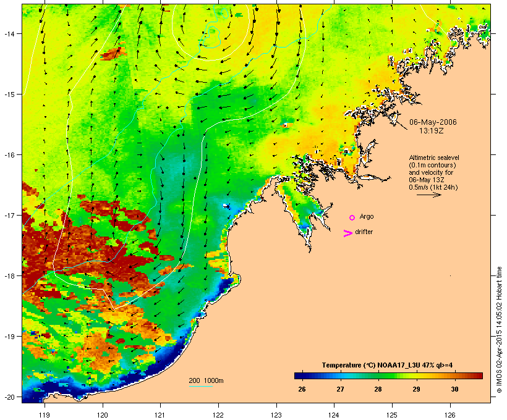Image resolution: width=507 pixels, height=420 pixels.
Task: Click latitude axis label -14
Action: tap(9, 33)
